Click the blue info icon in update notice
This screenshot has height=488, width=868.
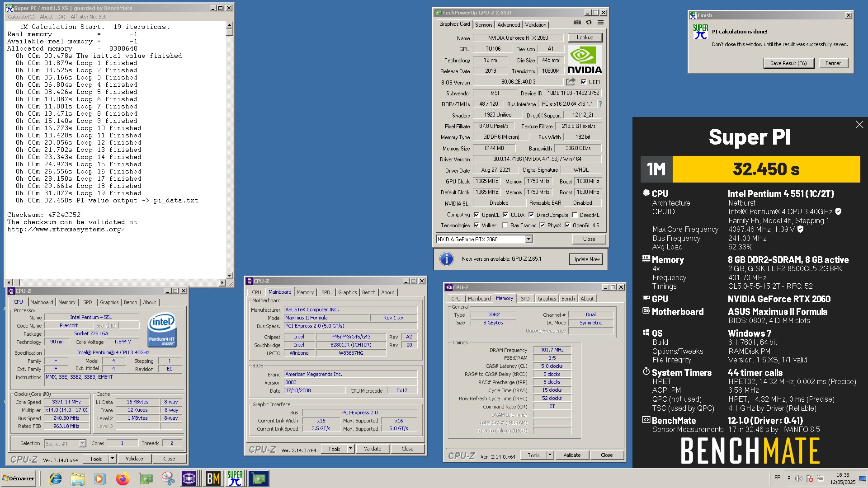446,259
